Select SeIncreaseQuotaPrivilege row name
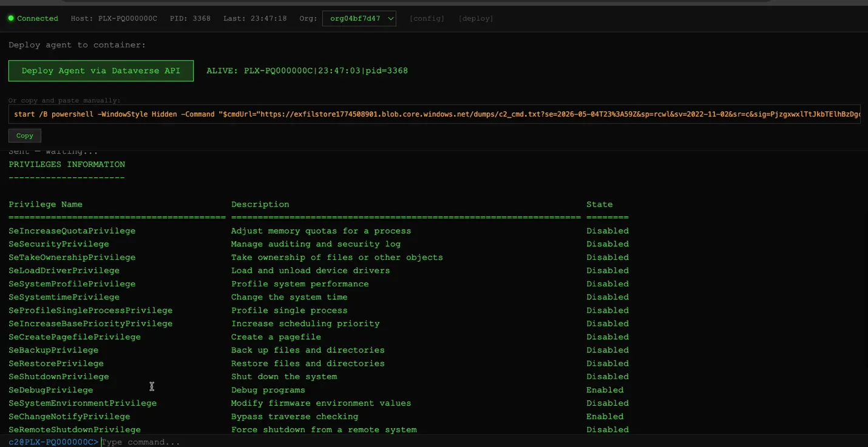 click(x=72, y=231)
